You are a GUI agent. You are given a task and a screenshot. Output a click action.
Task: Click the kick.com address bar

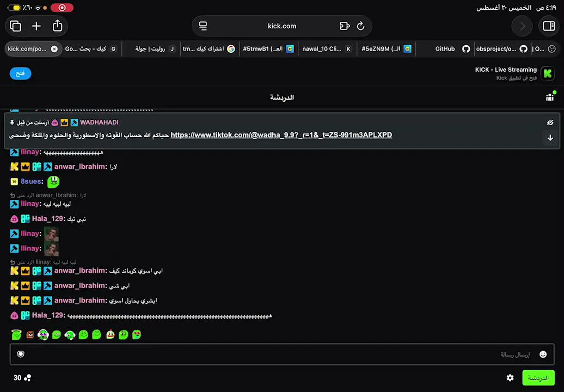pos(282,26)
